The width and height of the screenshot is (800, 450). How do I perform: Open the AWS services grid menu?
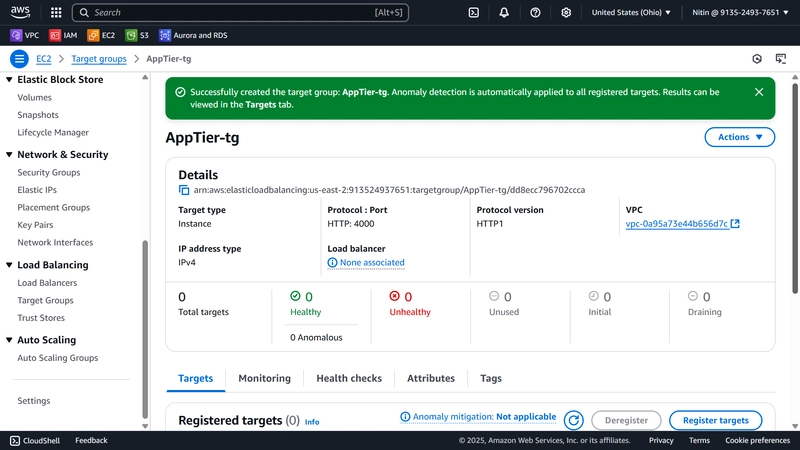pyautogui.click(x=56, y=12)
